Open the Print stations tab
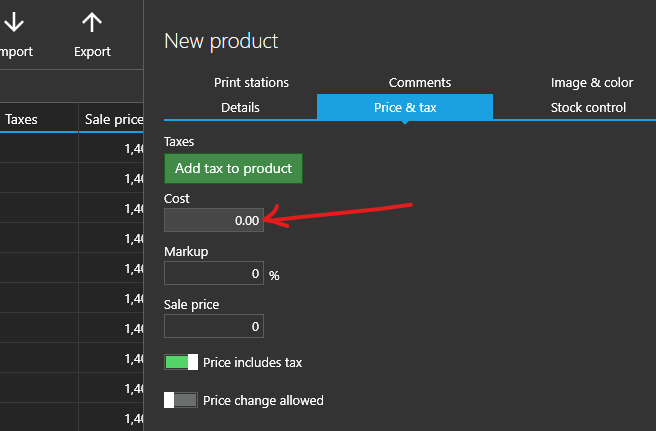The height and width of the screenshot is (431, 656). (251, 82)
